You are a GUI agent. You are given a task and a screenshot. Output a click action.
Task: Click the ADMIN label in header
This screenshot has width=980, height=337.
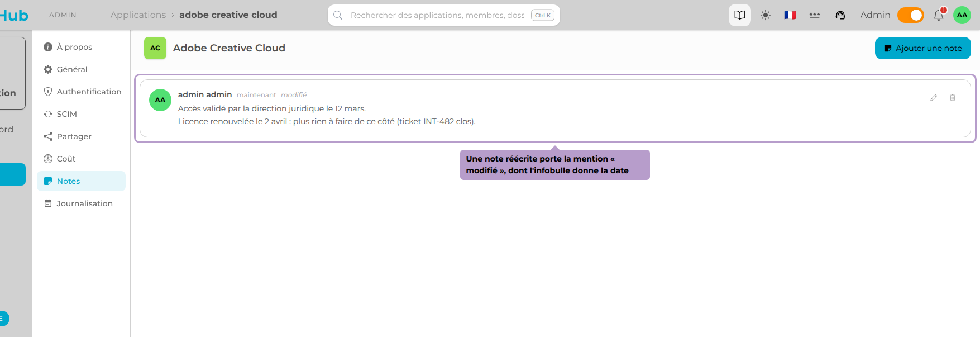63,15
